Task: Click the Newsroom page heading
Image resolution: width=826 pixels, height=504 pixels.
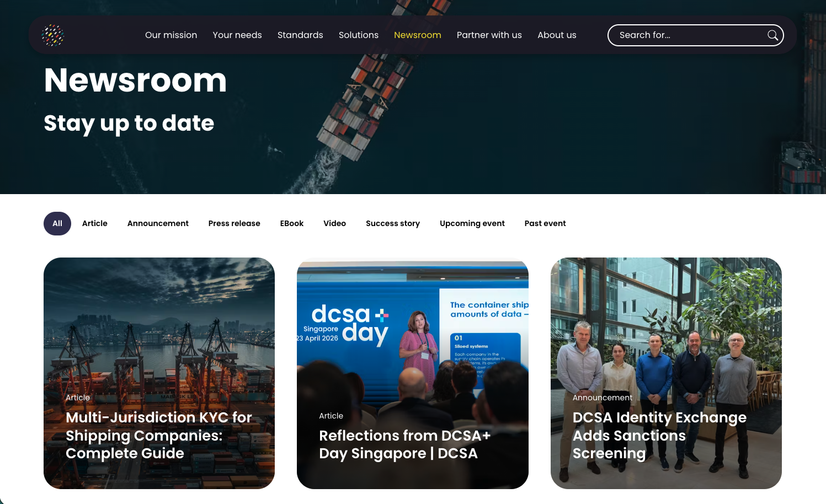Action: pyautogui.click(x=135, y=80)
